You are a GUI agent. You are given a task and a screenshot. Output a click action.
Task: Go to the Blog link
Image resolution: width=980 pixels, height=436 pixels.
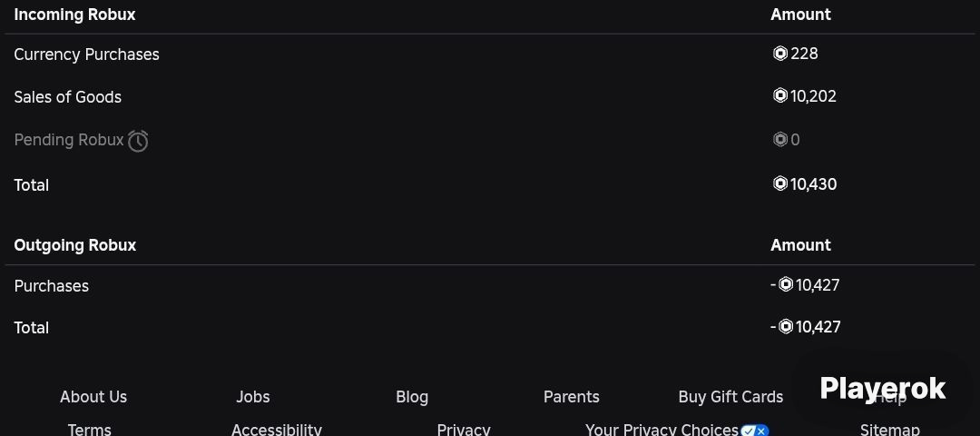pyautogui.click(x=412, y=397)
